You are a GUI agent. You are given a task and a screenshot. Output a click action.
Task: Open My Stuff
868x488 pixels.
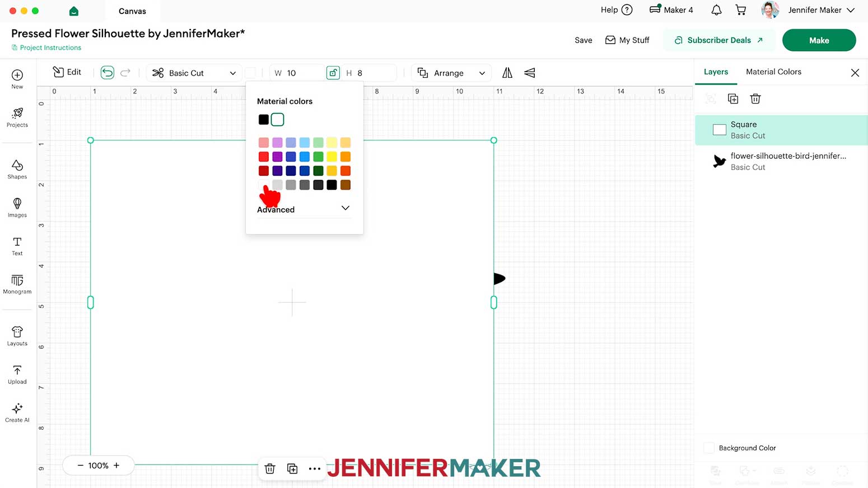(x=628, y=40)
